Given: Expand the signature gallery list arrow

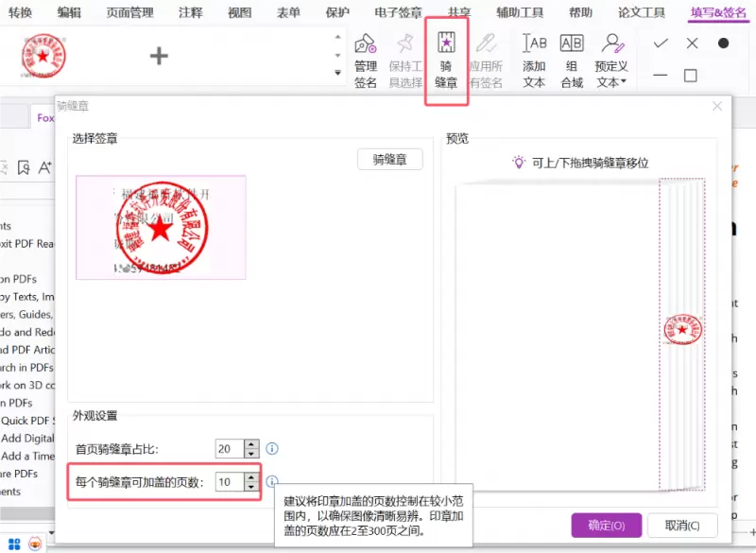Looking at the screenshot, I should tap(338, 73).
